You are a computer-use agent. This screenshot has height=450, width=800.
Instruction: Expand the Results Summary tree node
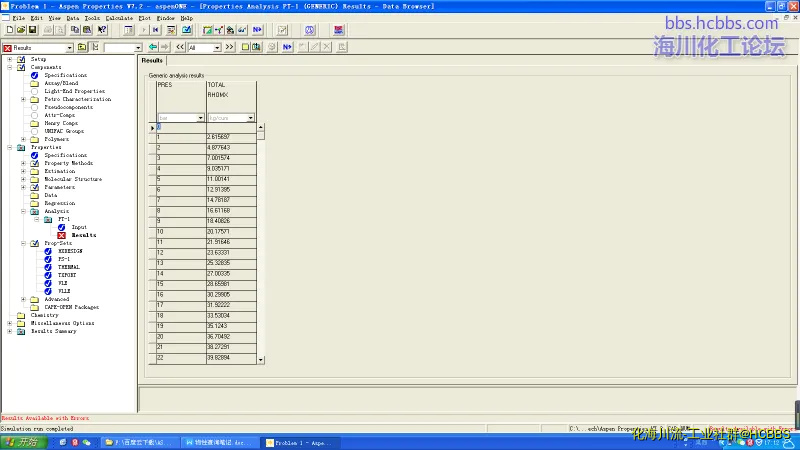[x=10, y=331]
